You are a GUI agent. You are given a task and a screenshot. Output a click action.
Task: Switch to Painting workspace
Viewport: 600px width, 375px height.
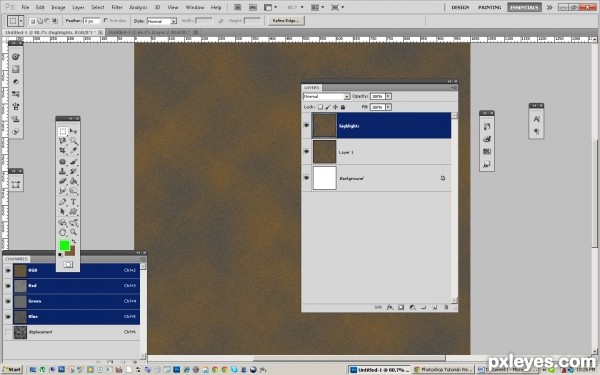coord(489,7)
